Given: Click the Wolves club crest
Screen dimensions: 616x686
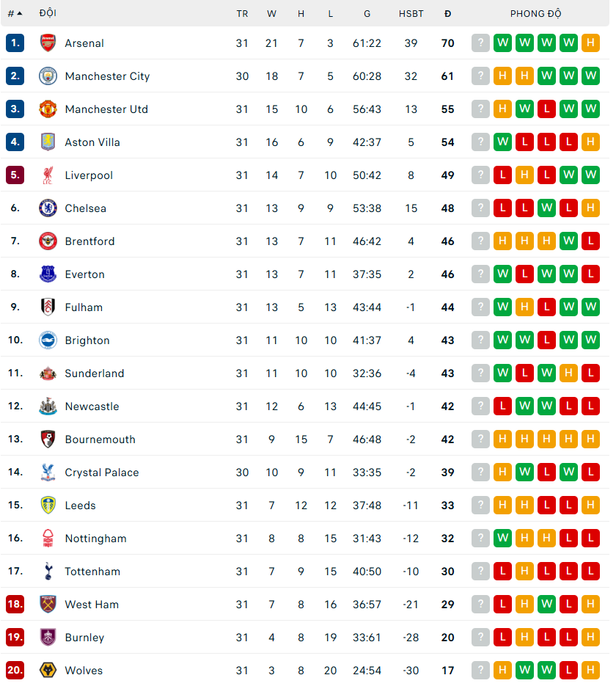Looking at the screenshot, I should click(48, 670).
